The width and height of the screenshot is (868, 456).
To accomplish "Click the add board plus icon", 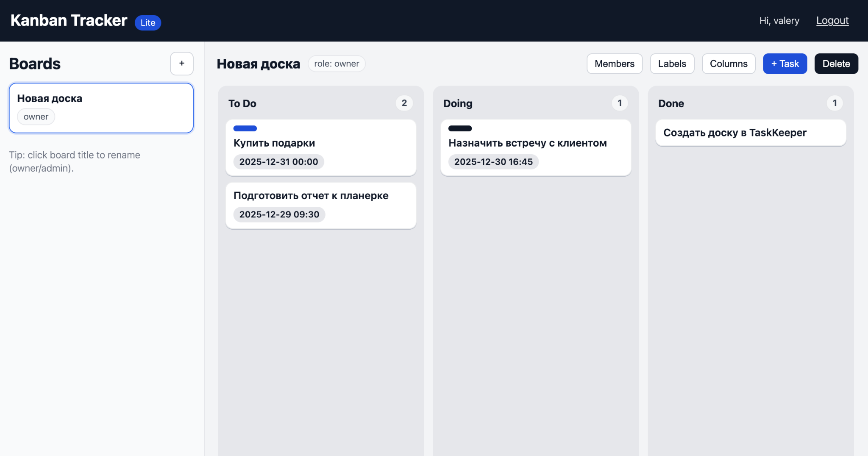I will pyautogui.click(x=181, y=63).
